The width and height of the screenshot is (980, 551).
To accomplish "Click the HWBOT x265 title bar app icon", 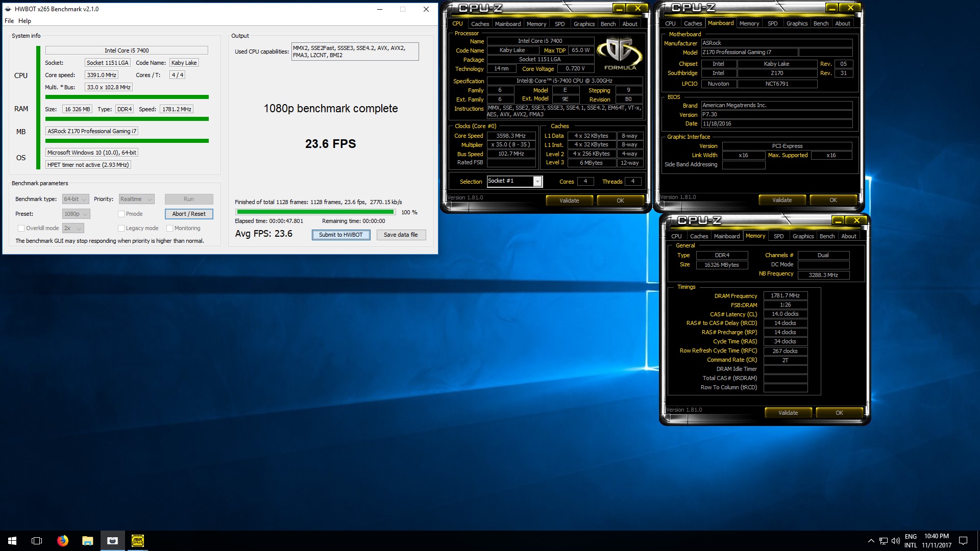I will [x=8, y=9].
